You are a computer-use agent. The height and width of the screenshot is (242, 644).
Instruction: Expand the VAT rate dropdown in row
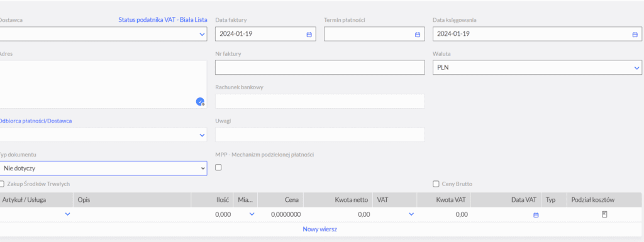(411, 214)
